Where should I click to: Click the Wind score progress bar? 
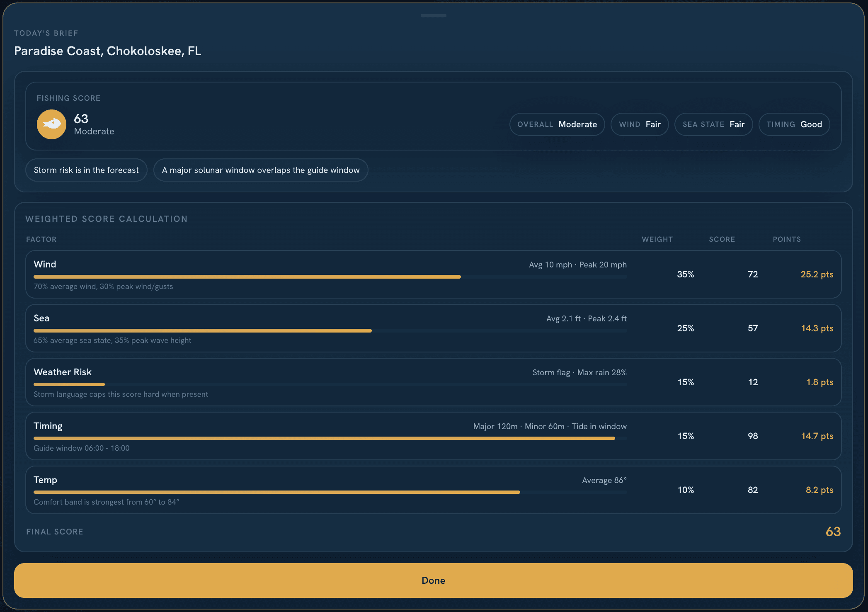(330, 277)
